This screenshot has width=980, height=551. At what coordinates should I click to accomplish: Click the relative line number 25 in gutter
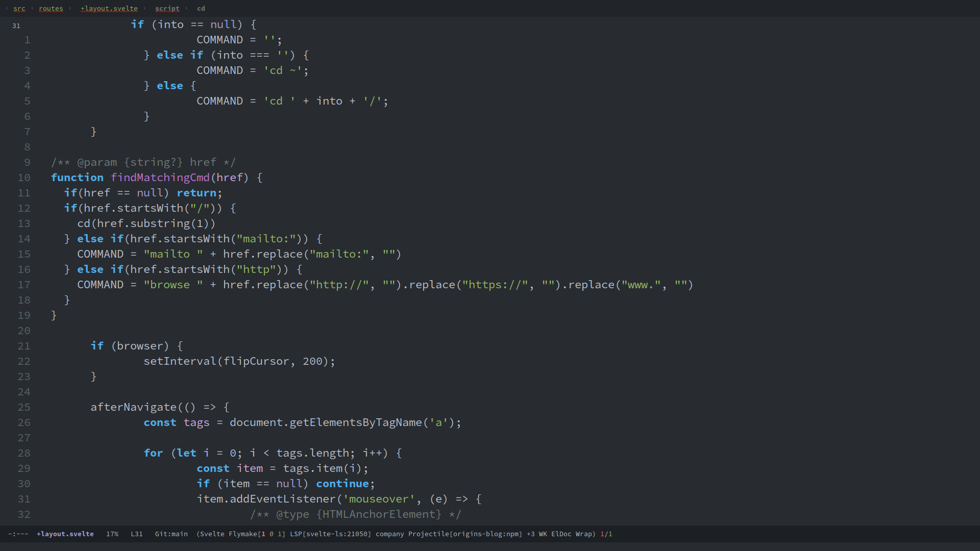[24, 407]
